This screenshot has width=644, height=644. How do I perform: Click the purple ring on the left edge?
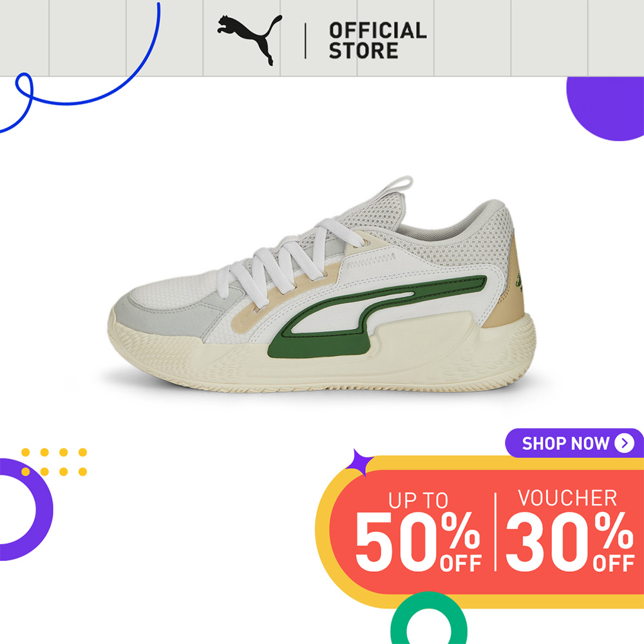point(24,509)
